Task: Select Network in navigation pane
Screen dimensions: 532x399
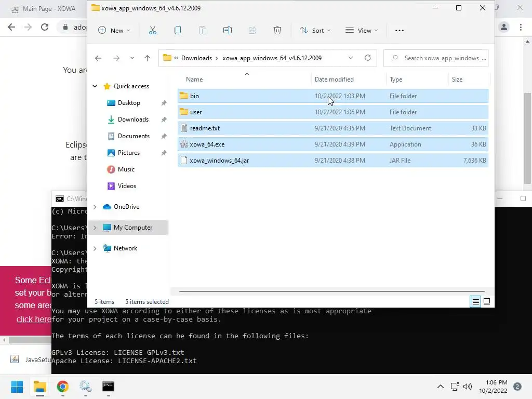Action: [x=126, y=248]
